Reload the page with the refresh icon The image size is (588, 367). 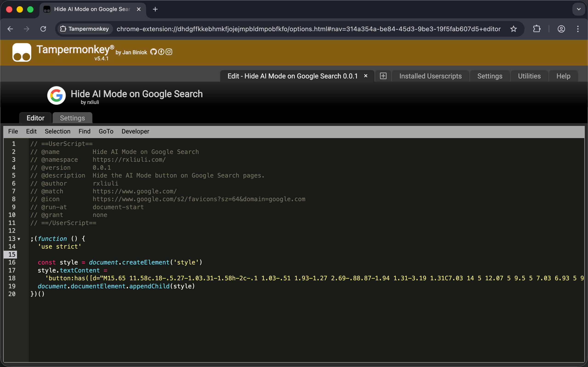click(43, 29)
